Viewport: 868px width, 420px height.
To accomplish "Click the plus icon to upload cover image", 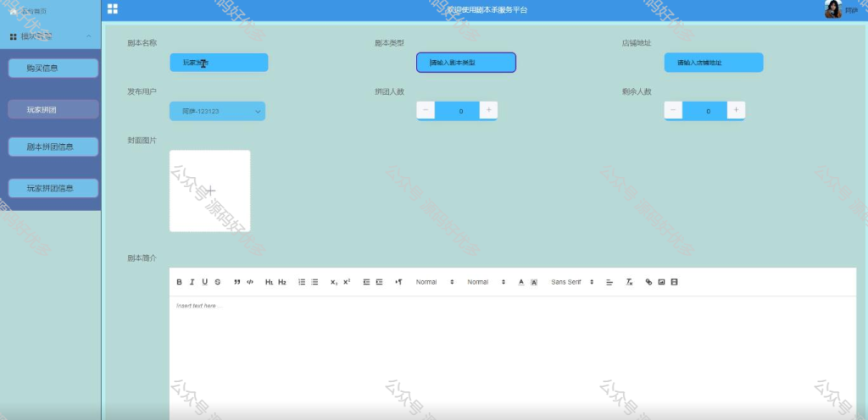I will (x=210, y=191).
